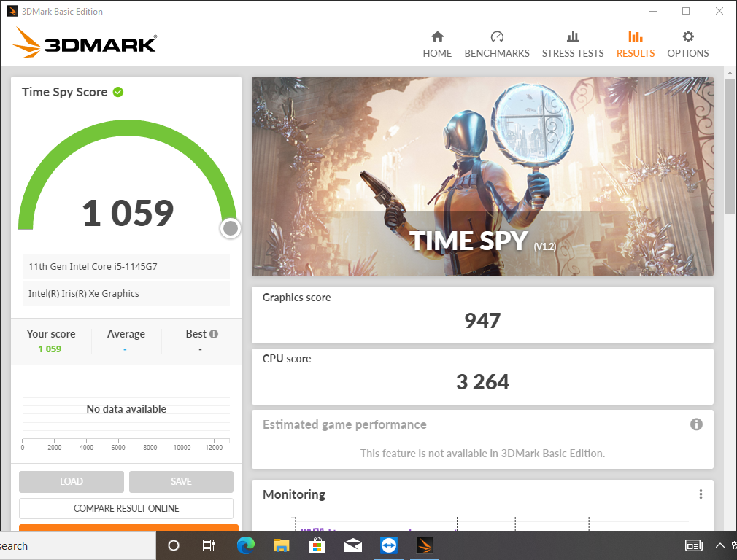
Task: Click the info icon beside Best
Action: 214,334
